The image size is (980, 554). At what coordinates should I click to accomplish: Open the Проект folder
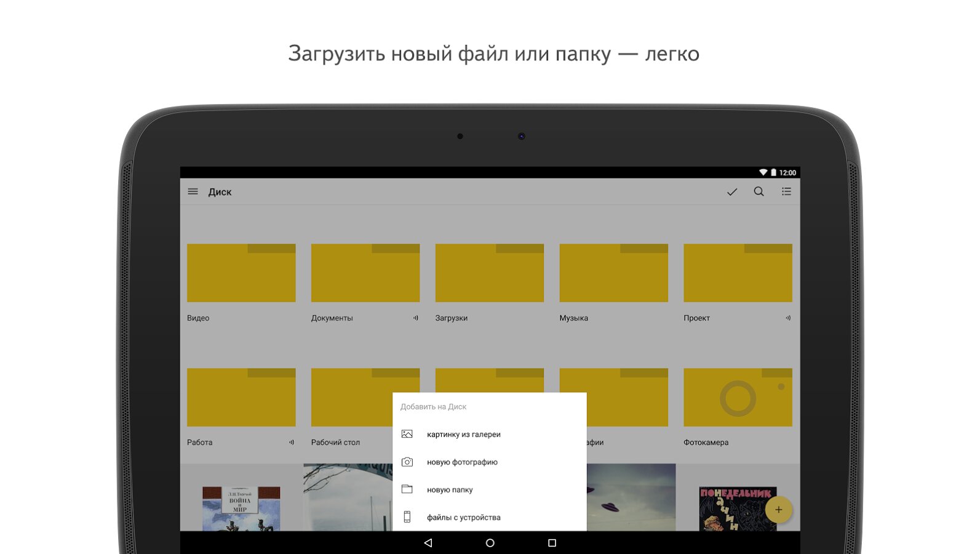click(x=738, y=273)
